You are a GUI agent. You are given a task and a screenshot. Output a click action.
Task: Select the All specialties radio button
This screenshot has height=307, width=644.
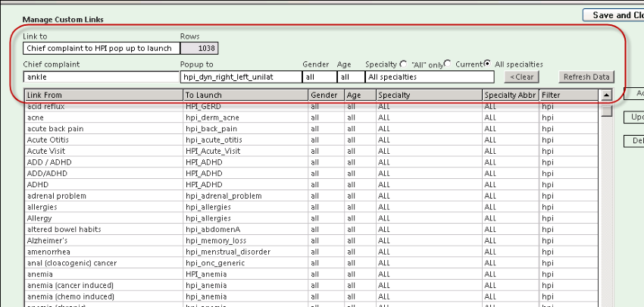pyautogui.click(x=487, y=64)
